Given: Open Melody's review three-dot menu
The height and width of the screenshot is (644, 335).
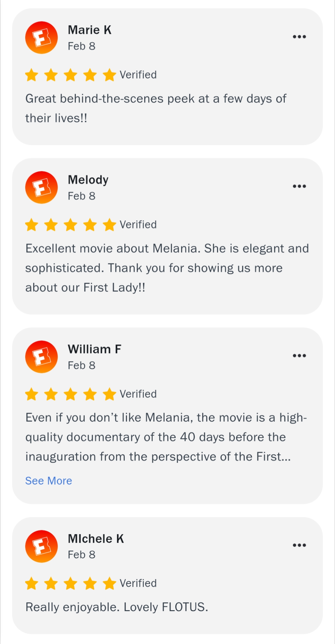Looking at the screenshot, I should (x=299, y=186).
